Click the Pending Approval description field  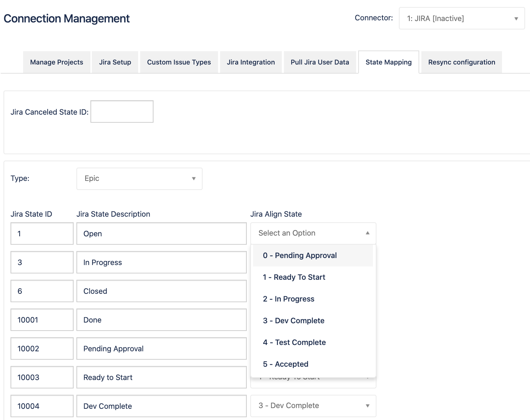tap(162, 348)
